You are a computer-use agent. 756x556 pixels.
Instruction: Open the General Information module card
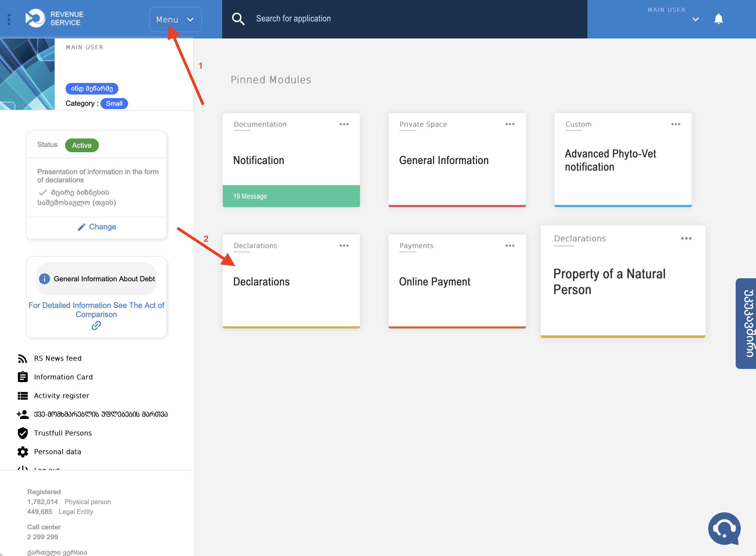point(457,160)
